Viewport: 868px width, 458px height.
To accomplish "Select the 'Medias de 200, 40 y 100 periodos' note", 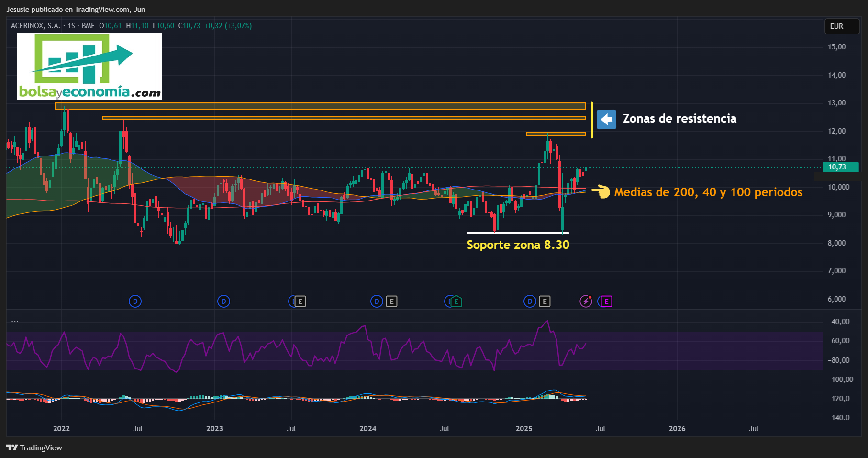I will pyautogui.click(x=708, y=192).
